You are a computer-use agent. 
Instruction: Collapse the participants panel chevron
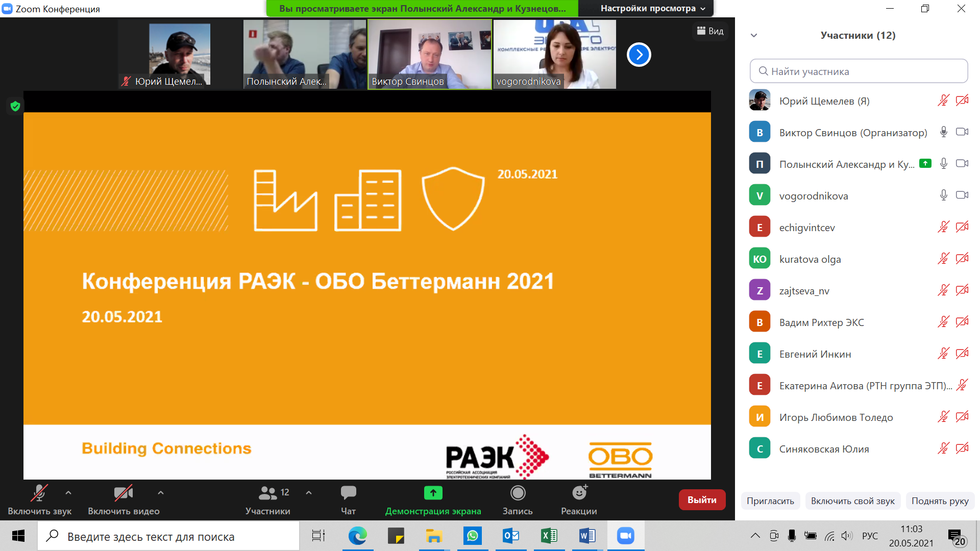754,35
